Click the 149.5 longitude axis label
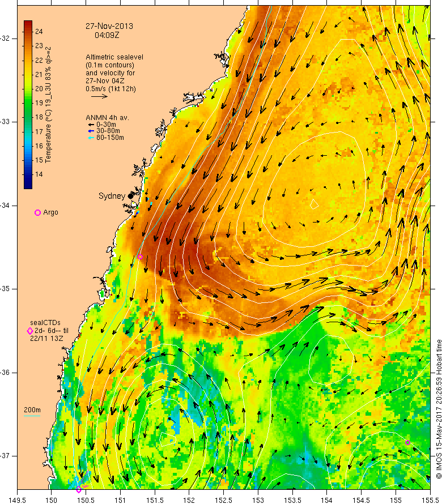The height and width of the screenshot is (504, 442). (17, 500)
